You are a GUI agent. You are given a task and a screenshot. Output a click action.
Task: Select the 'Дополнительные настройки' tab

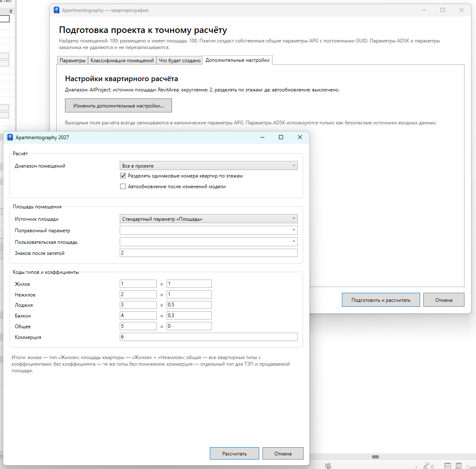click(237, 60)
